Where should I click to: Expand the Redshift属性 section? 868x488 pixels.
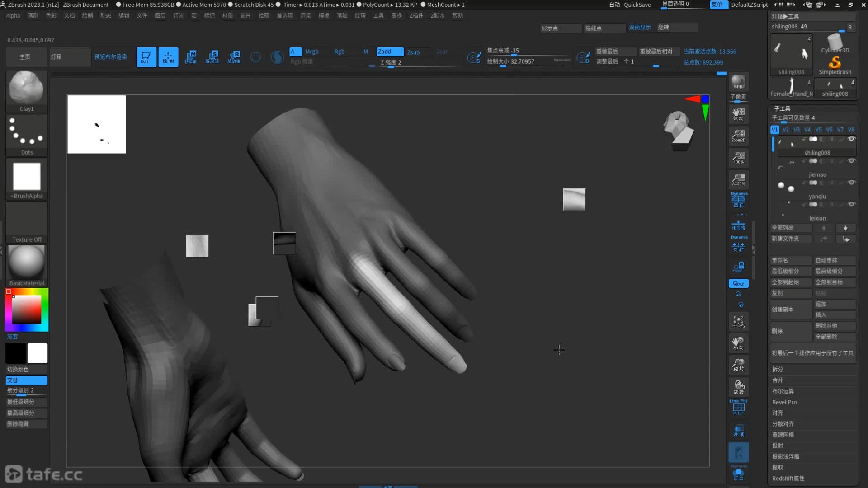pos(788,478)
